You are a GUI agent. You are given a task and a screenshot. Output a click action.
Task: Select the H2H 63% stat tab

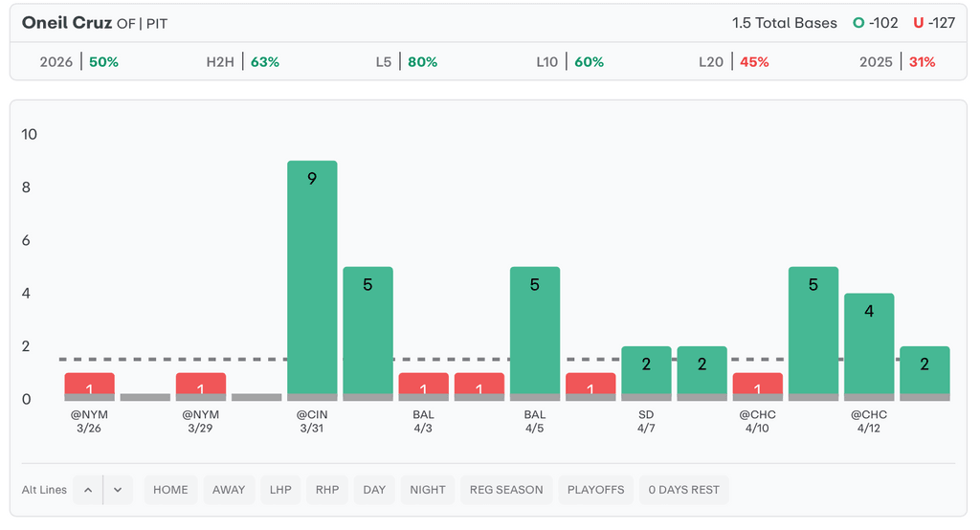pyautogui.click(x=243, y=62)
